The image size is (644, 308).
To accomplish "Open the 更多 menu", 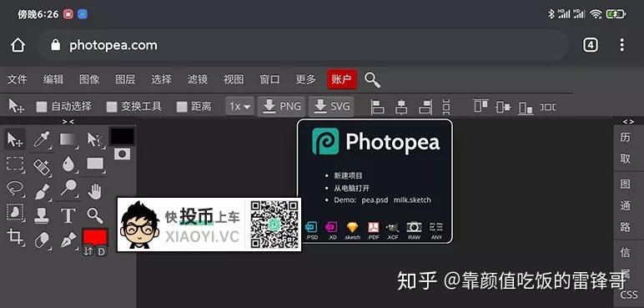I will [x=306, y=79].
